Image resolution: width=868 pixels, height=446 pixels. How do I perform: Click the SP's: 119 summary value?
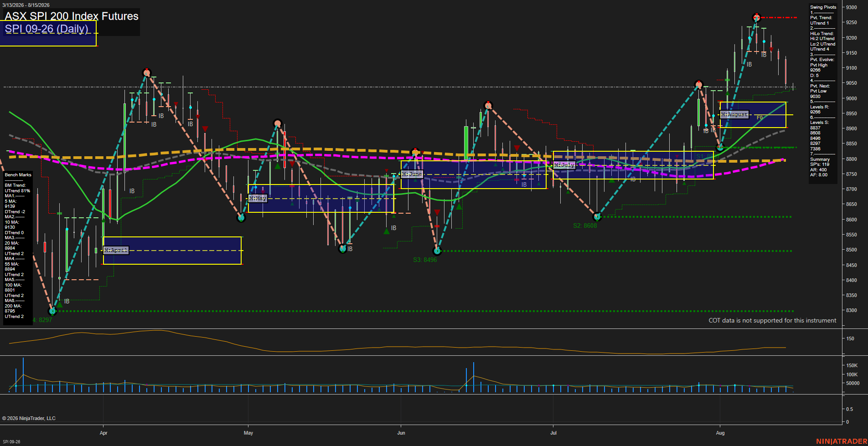pyautogui.click(x=820, y=164)
